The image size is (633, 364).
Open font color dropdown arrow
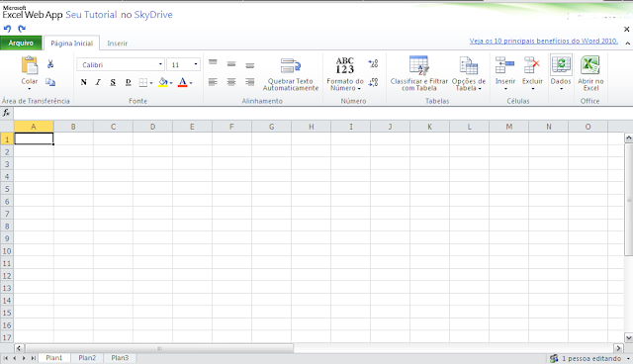[191, 83]
